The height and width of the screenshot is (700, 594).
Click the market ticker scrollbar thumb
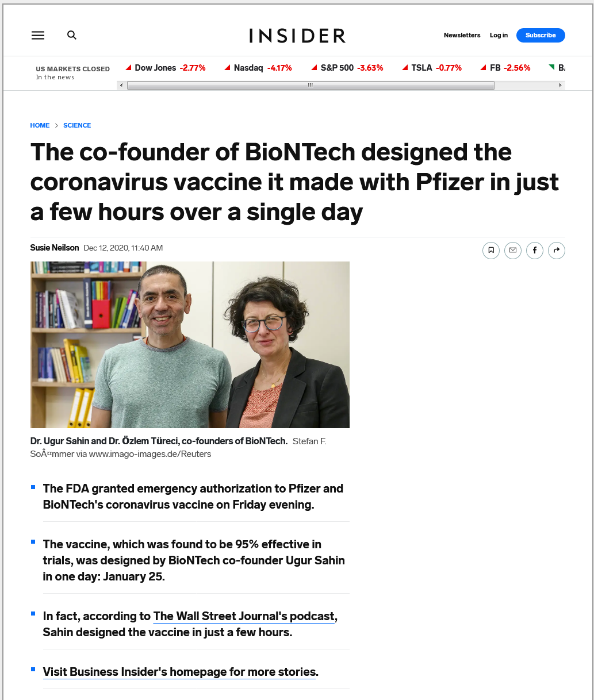click(311, 85)
